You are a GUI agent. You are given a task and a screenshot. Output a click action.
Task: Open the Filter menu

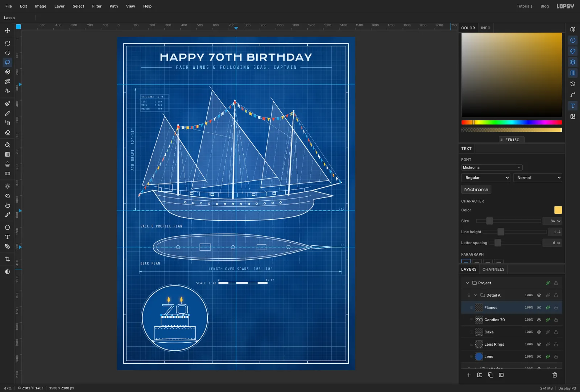click(x=97, y=6)
